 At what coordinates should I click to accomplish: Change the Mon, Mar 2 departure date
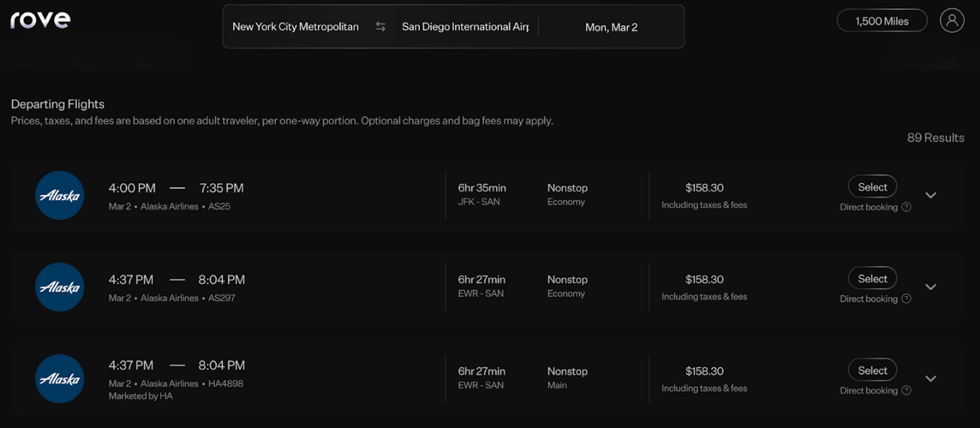(611, 27)
